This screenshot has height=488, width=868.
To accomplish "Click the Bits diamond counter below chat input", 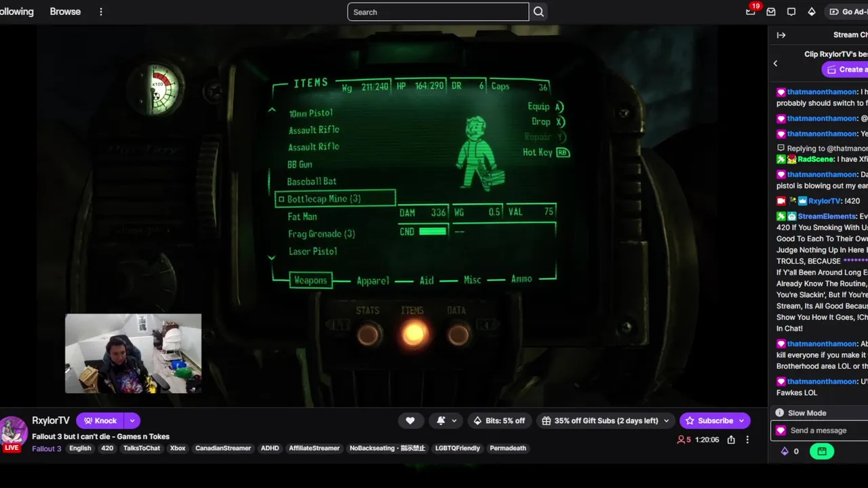I will 790,451.
